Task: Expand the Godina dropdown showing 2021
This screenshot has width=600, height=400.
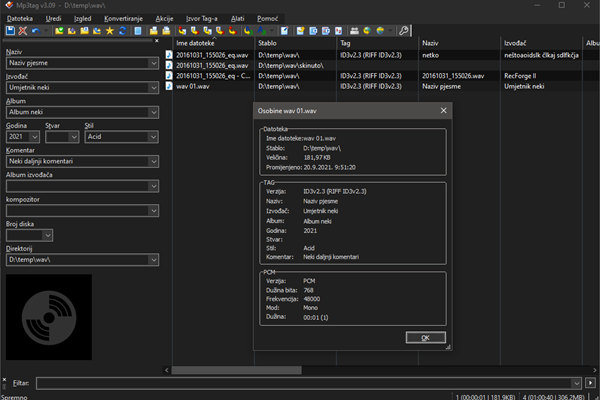Action: tap(34, 137)
